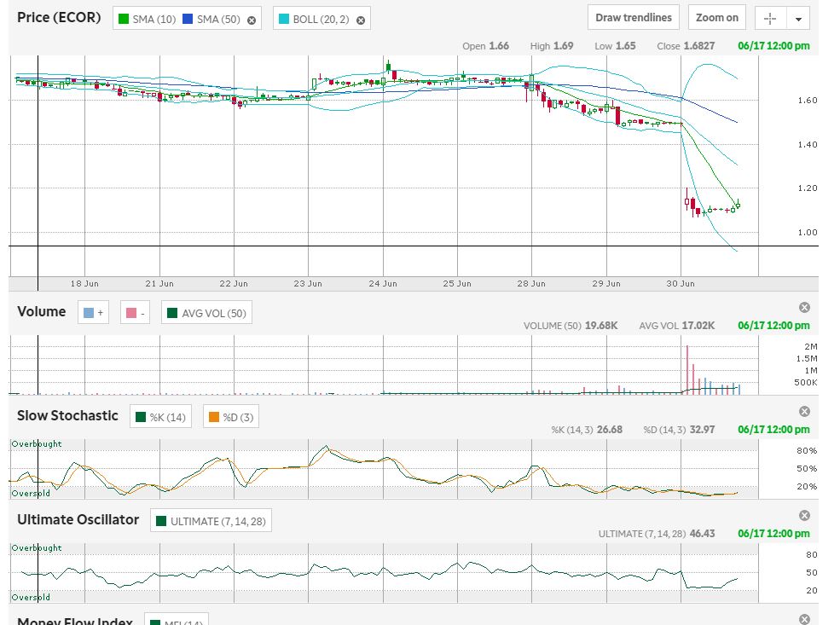Toggle the Zoom on button
Image resolution: width=840 pixels, height=625 pixels.
coord(716,17)
